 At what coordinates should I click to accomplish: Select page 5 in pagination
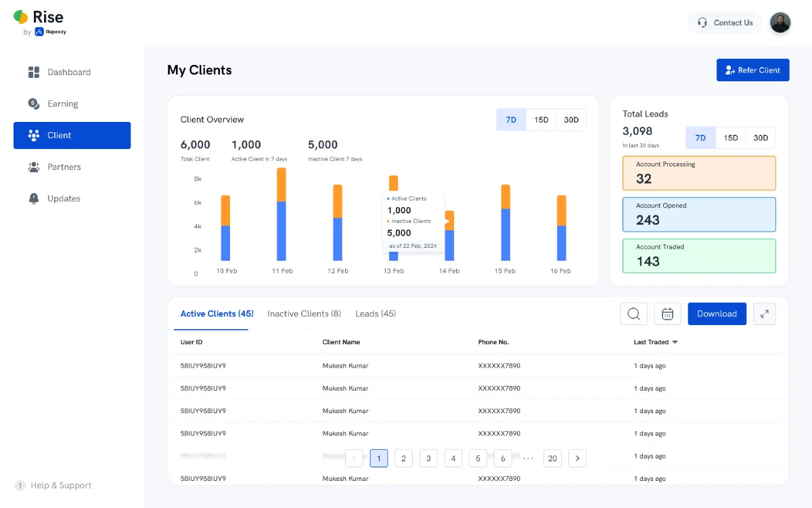pyautogui.click(x=478, y=459)
